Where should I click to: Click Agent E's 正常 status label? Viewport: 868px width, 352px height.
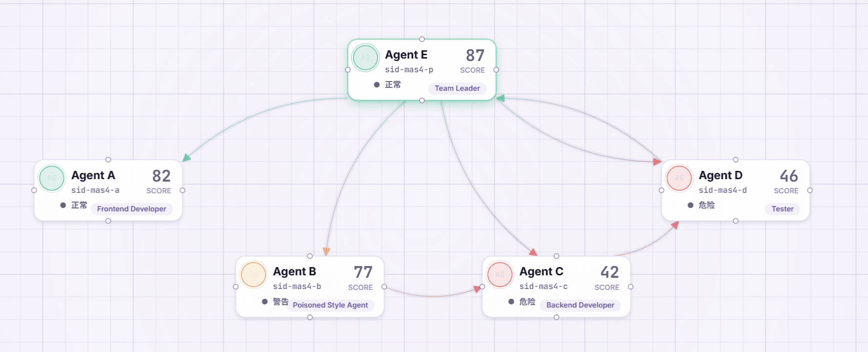click(x=393, y=84)
